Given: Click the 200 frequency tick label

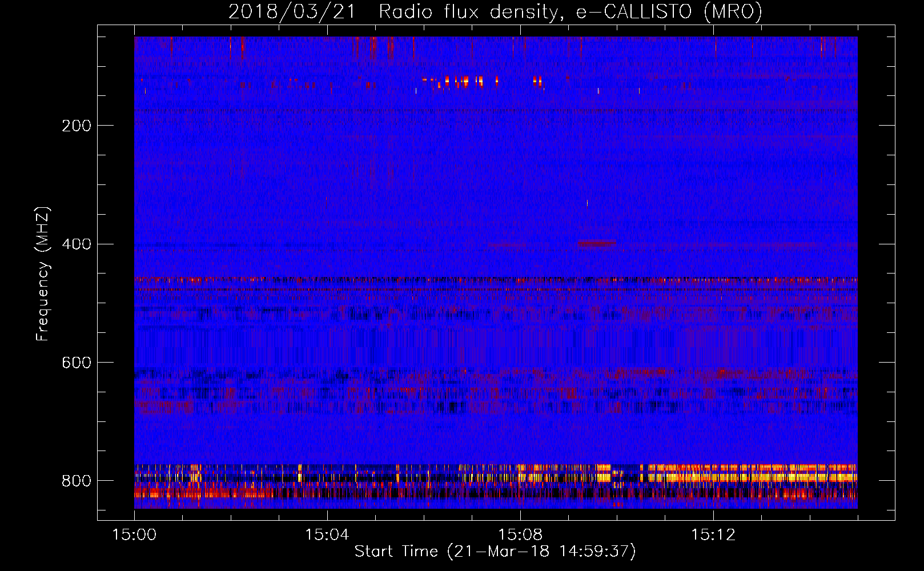Looking at the screenshot, I should pyautogui.click(x=77, y=126).
